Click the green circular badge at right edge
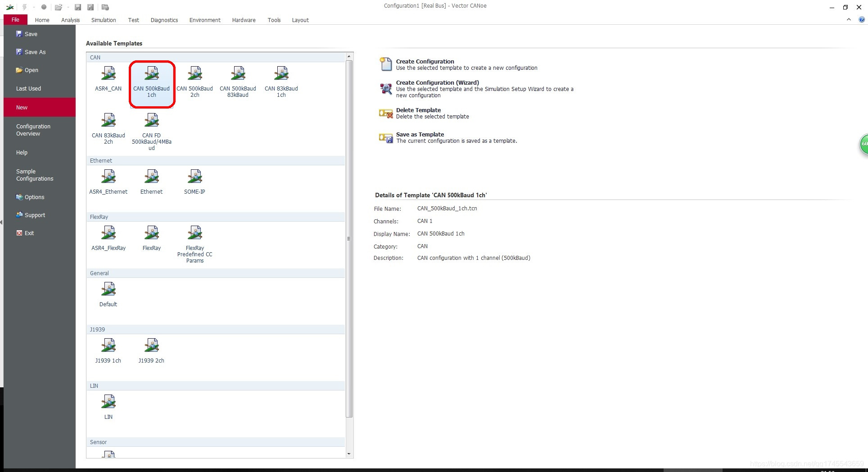 tap(863, 144)
